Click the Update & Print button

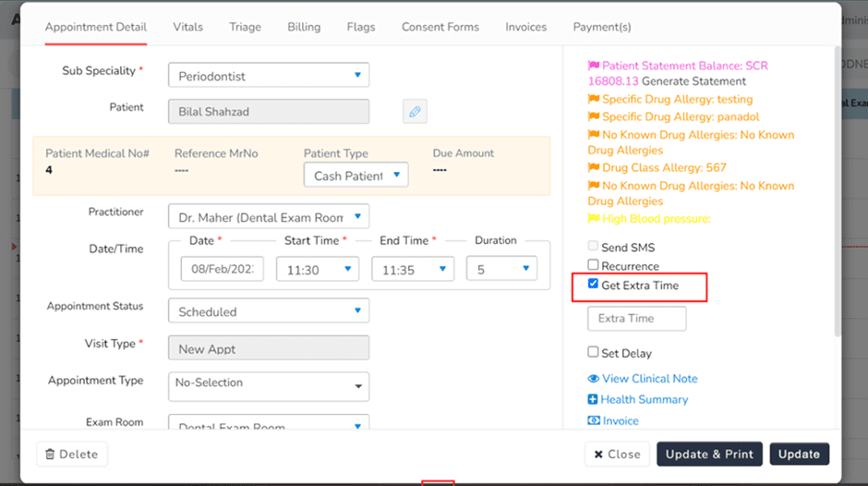click(x=709, y=454)
